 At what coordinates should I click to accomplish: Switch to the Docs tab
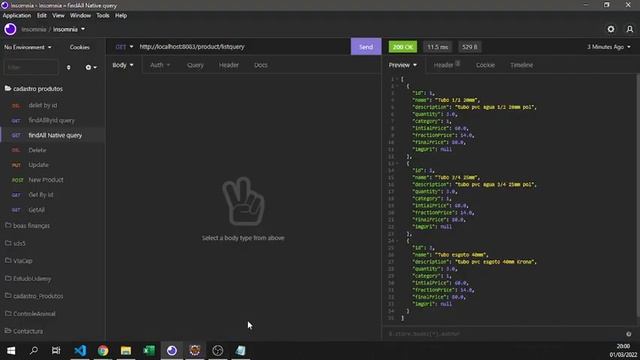(261, 65)
